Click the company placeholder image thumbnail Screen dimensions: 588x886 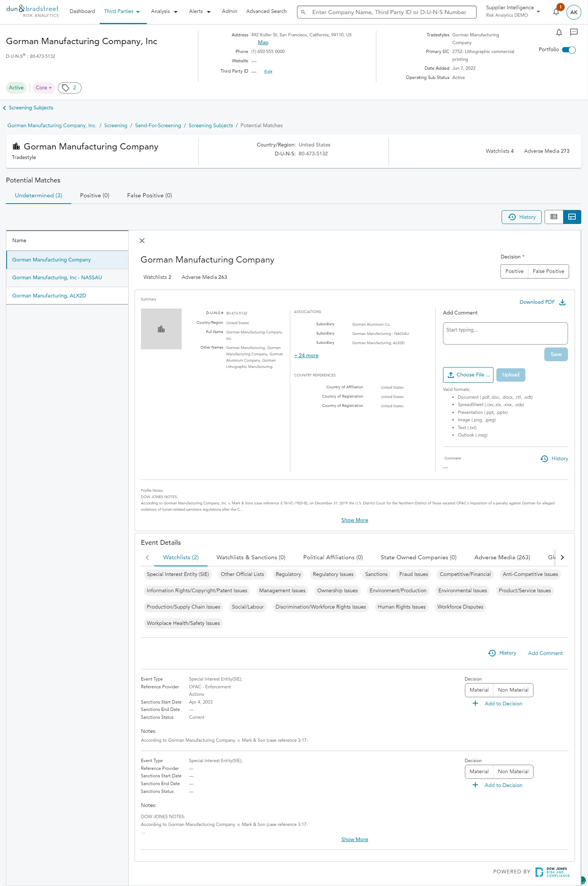click(x=161, y=329)
